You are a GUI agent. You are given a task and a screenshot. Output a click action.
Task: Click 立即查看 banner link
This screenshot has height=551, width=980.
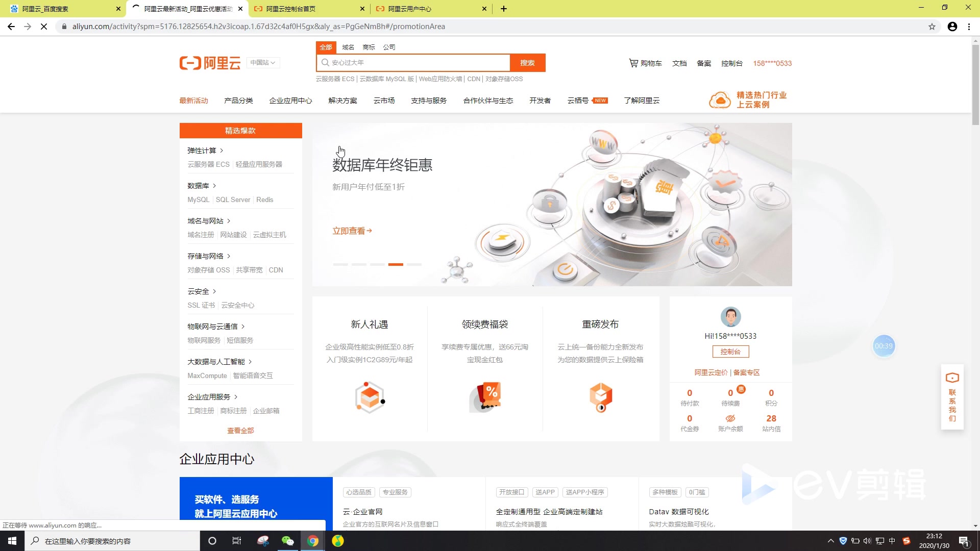coord(352,231)
